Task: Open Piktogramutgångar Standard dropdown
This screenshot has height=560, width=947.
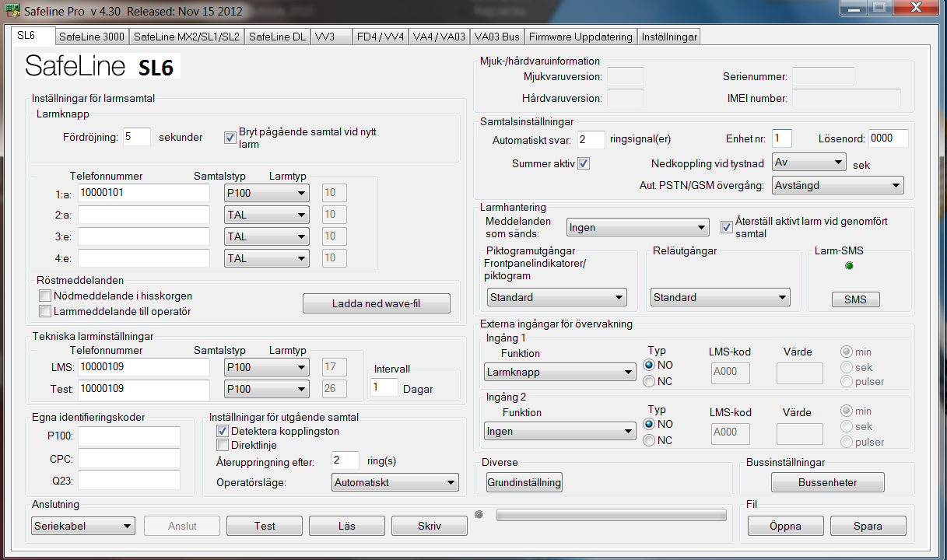Action: point(556,297)
